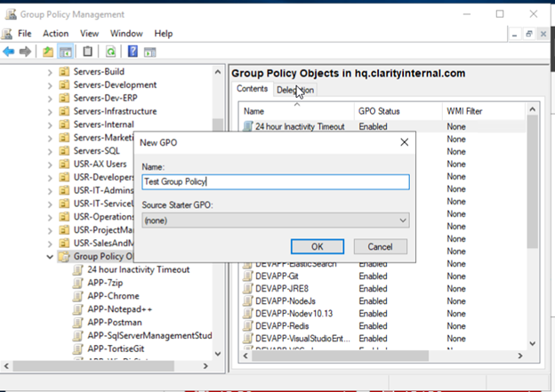
Task: Click the tree pane horizontal scrollbar thumb
Action: (93, 366)
